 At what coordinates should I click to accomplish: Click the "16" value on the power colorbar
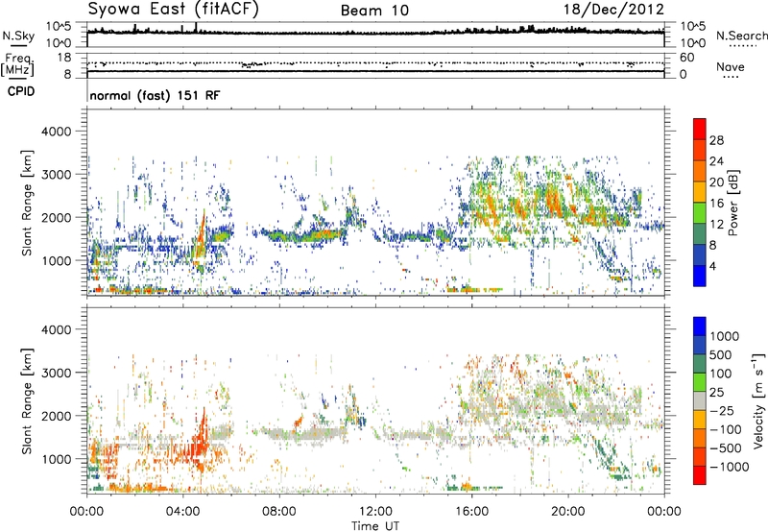716,204
